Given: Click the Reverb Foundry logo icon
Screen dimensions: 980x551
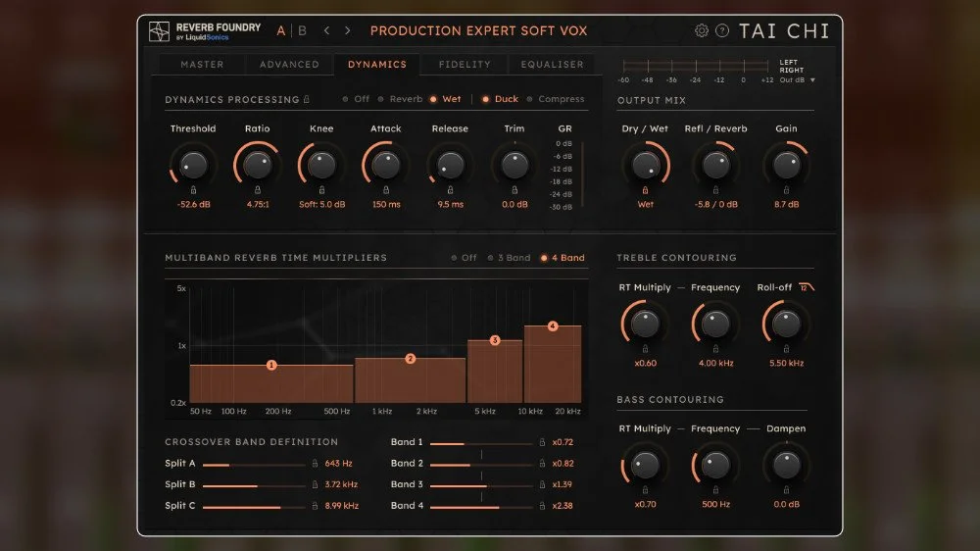Looking at the screenshot, I should (x=159, y=31).
